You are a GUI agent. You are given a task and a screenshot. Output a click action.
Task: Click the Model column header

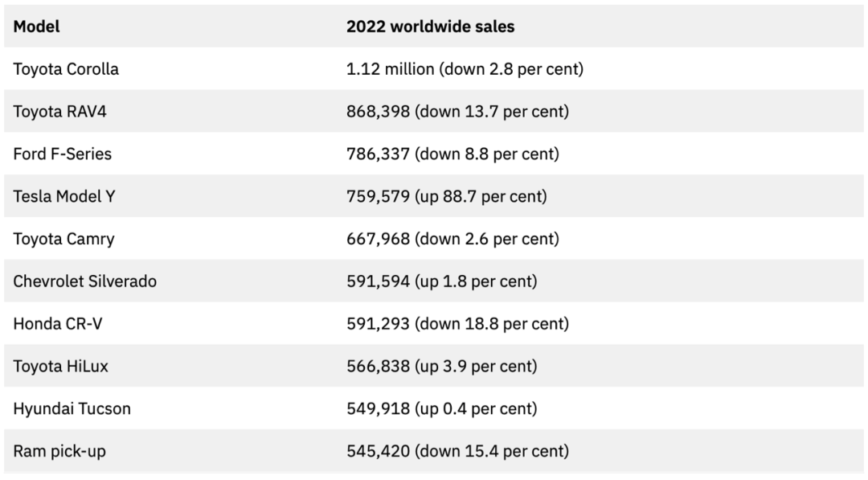coord(36,27)
